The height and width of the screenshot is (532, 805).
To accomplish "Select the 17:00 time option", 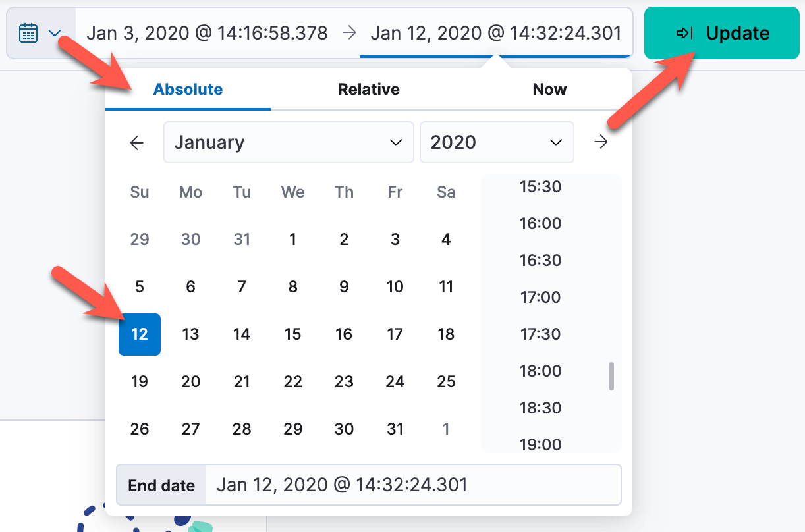I will coord(540,298).
